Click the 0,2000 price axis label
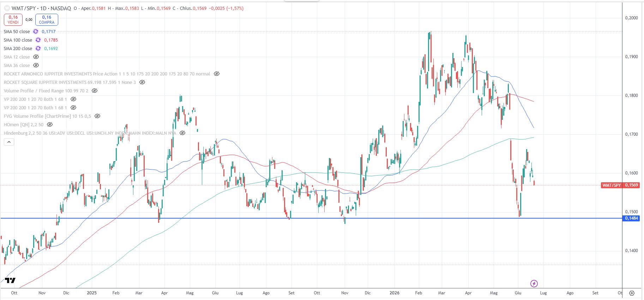 tap(631, 18)
